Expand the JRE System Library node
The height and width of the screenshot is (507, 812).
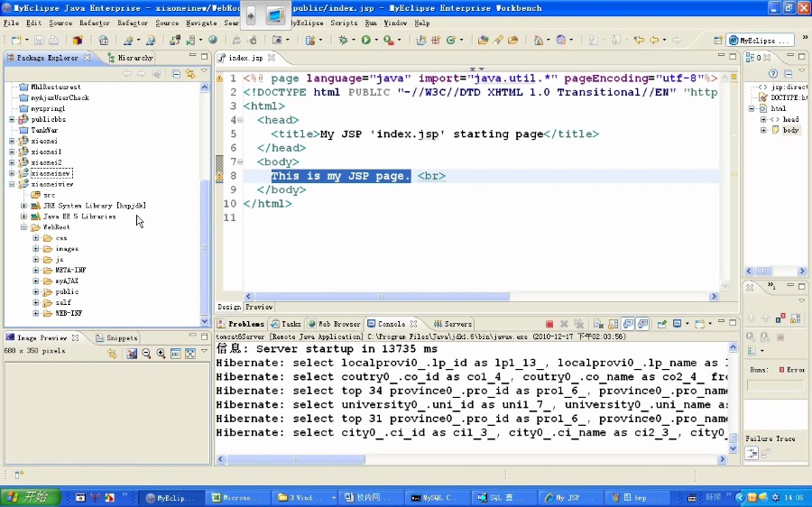23,206
